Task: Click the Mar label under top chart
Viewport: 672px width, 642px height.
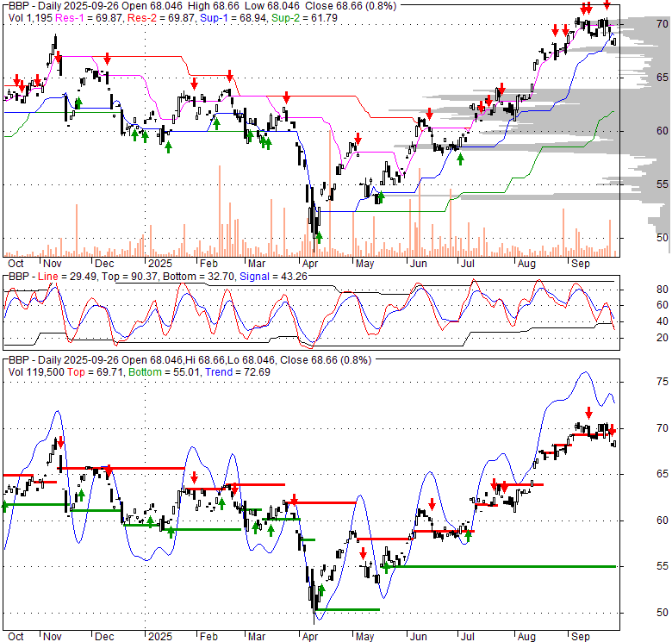Action: pyautogui.click(x=257, y=264)
